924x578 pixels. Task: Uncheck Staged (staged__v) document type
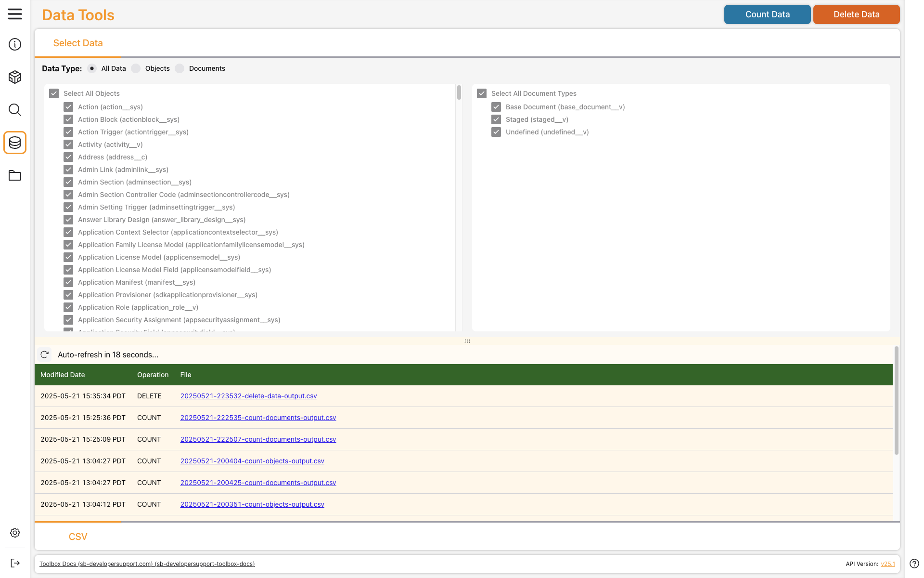(496, 119)
